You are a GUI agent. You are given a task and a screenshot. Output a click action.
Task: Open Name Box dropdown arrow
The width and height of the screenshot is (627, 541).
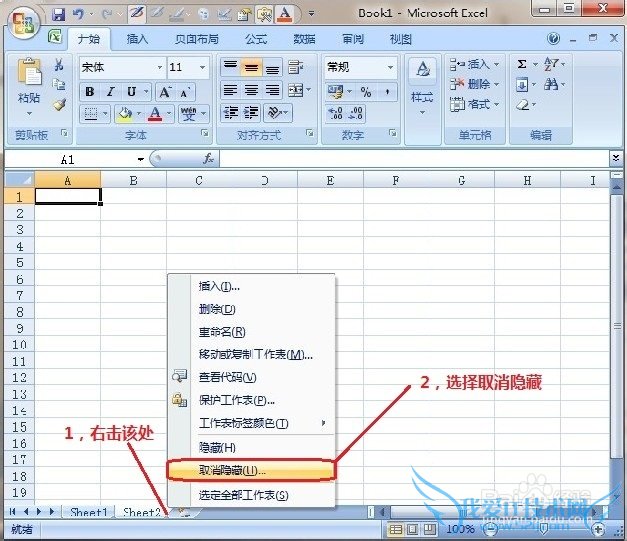tap(140, 160)
